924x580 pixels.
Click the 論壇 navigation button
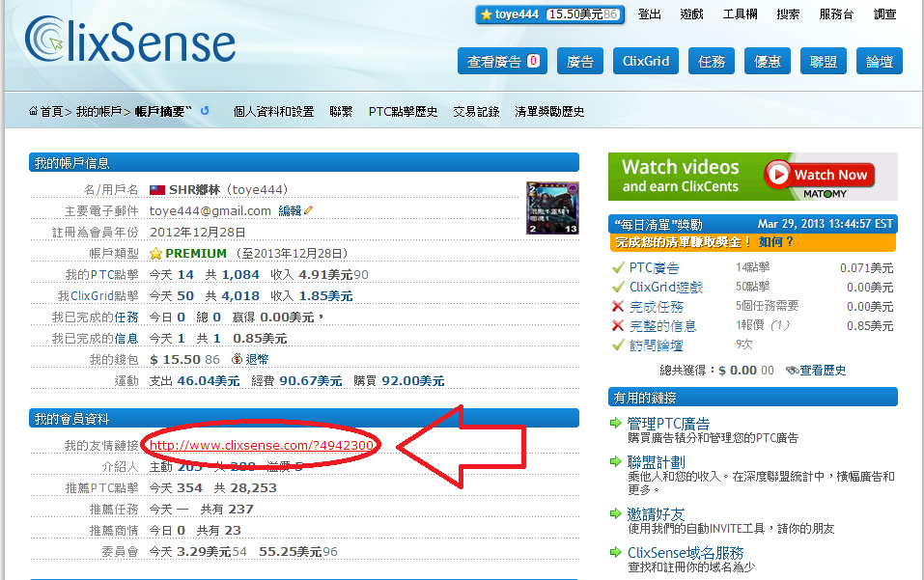[x=880, y=61]
